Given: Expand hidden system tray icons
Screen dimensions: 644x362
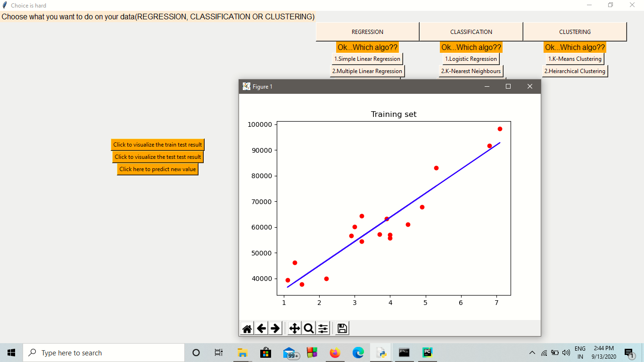Looking at the screenshot, I should [x=531, y=353].
